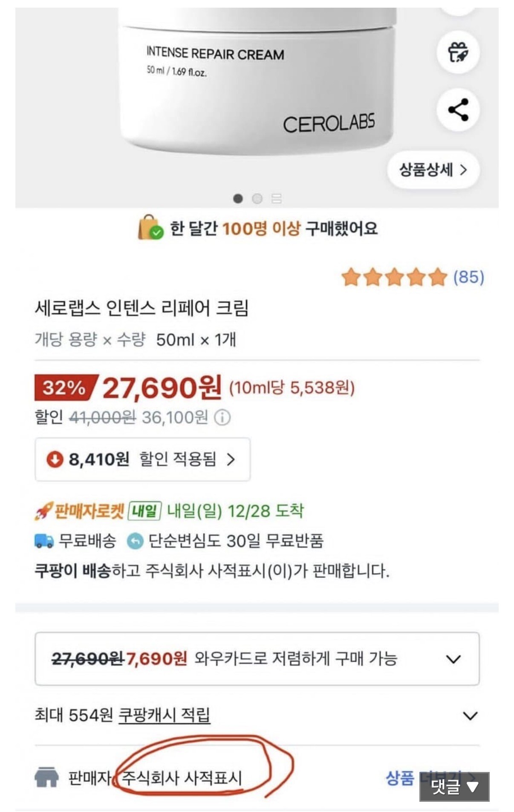This screenshot has width=514, height=812.
Task: Open the 쿠팡캐시 적립 link
Action: click(x=164, y=715)
